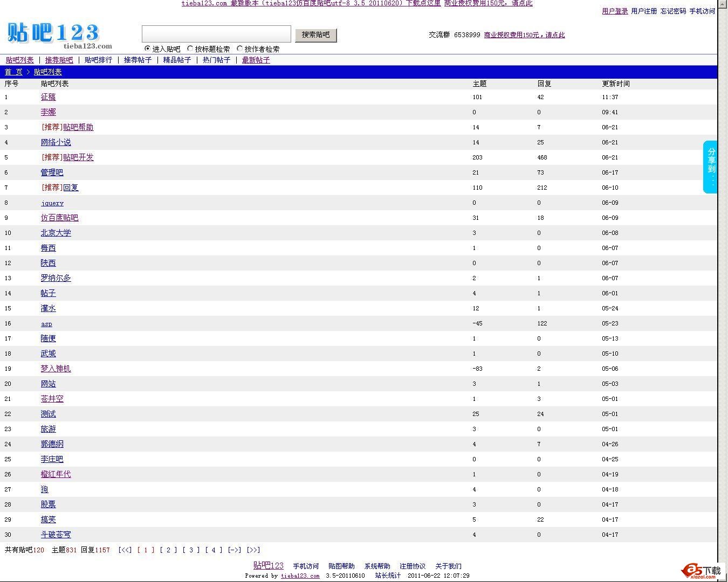
Task: Select the 进入贴吧 radio button
Action: pos(147,48)
